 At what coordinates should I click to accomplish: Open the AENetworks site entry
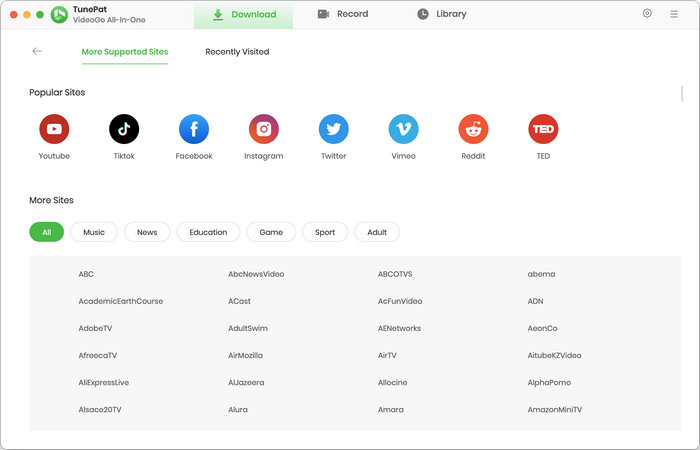coord(400,328)
